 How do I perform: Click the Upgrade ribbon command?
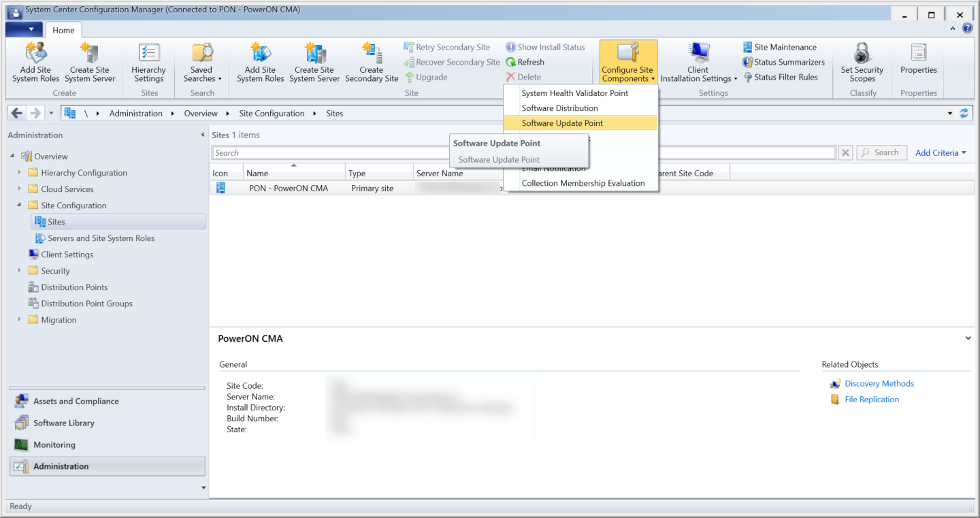(x=426, y=77)
